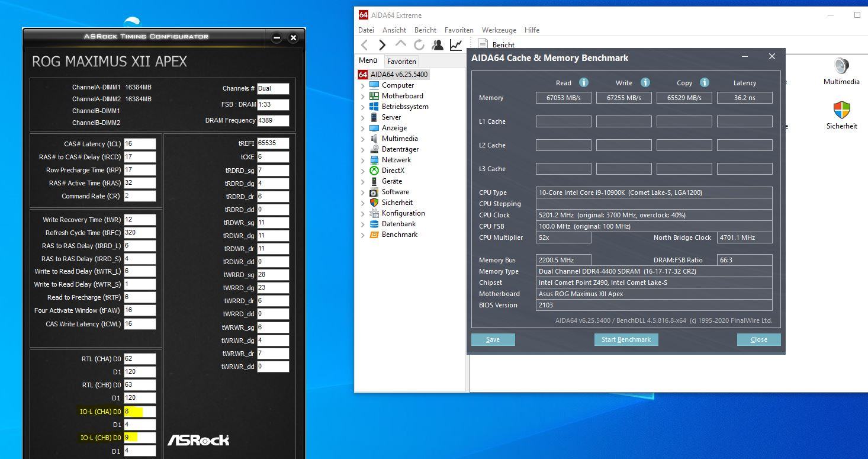Viewport: 868px width, 459px height.
Task: Expand the Computer tree node
Action: pos(363,85)
